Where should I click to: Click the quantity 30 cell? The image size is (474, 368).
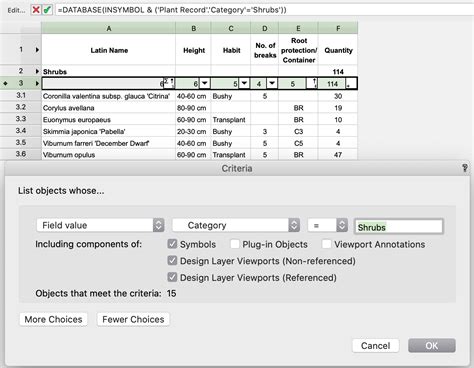point(338,96)
